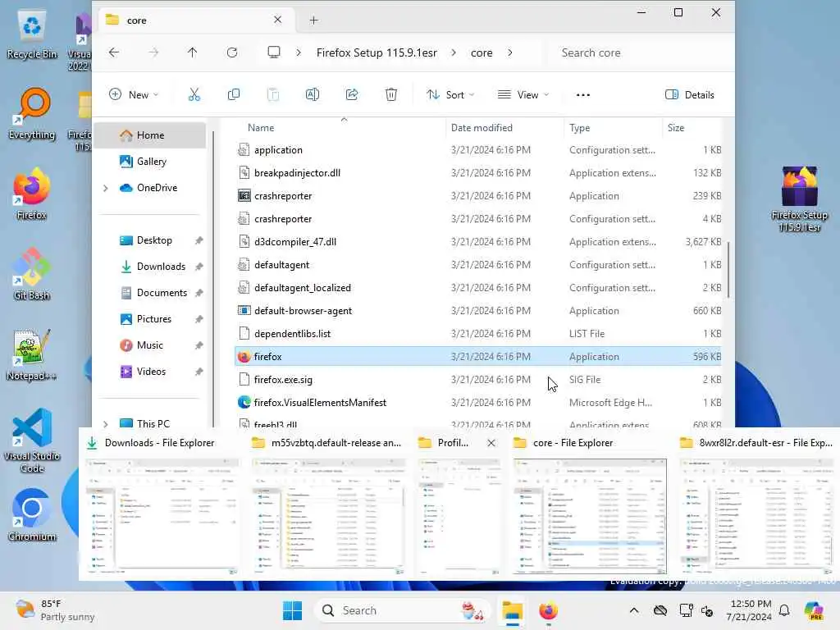Screen dimensions: 840x630
Task: Sort by the Type column header
Action: 613,128
